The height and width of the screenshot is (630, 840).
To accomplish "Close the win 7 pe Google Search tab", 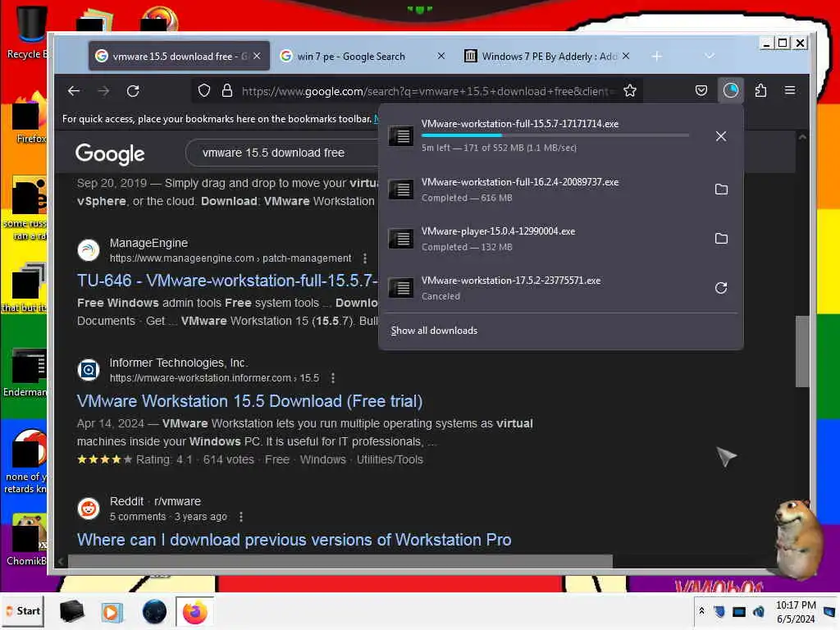I will pos(441,56).
